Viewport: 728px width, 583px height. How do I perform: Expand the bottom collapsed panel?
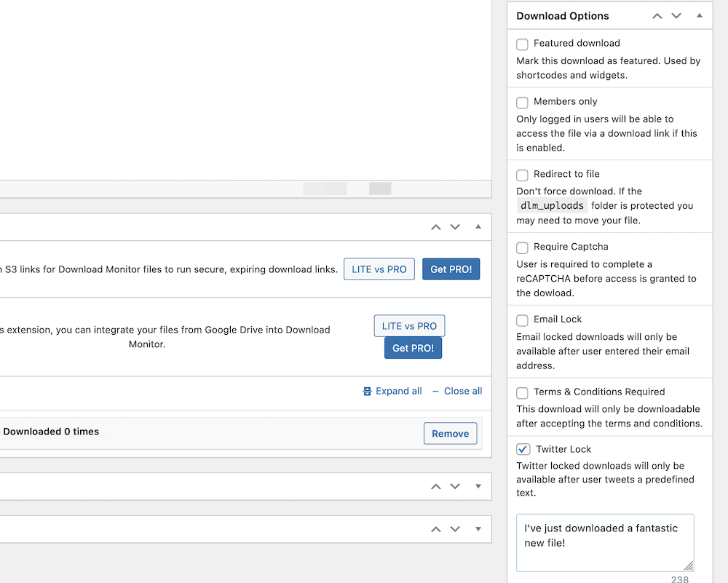(478, 529)
